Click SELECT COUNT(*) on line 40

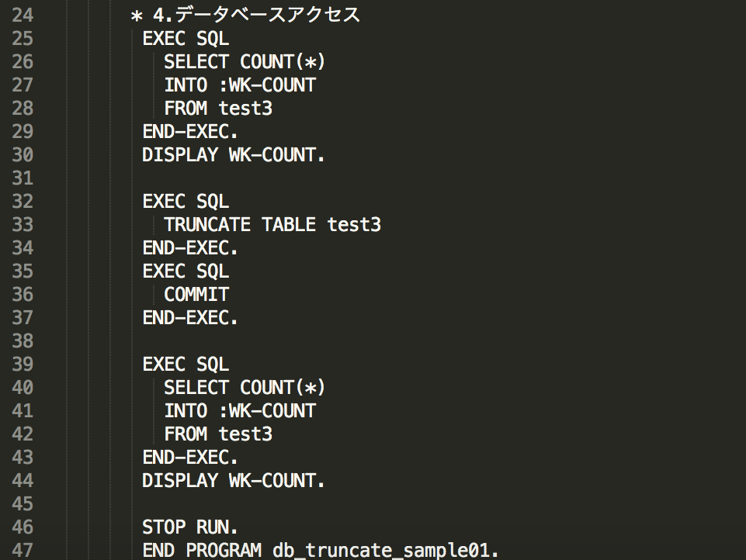[x=245, y=388]
